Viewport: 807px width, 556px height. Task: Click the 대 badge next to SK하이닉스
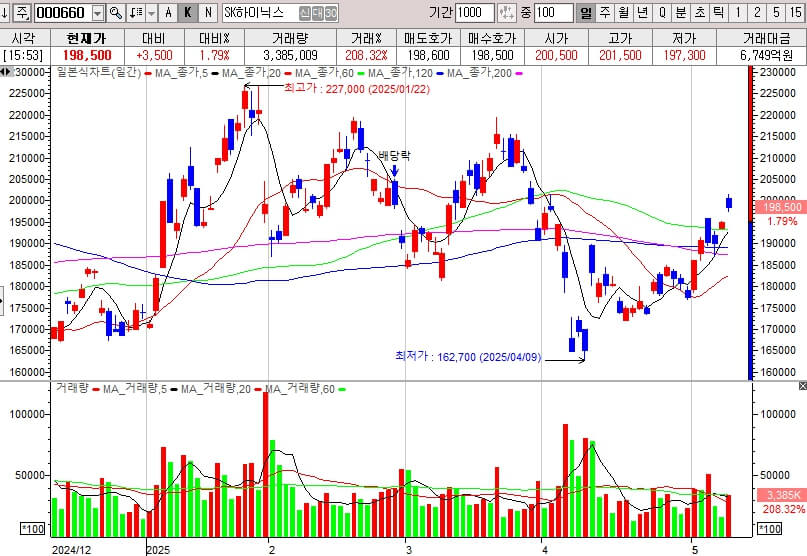point(318,13)
